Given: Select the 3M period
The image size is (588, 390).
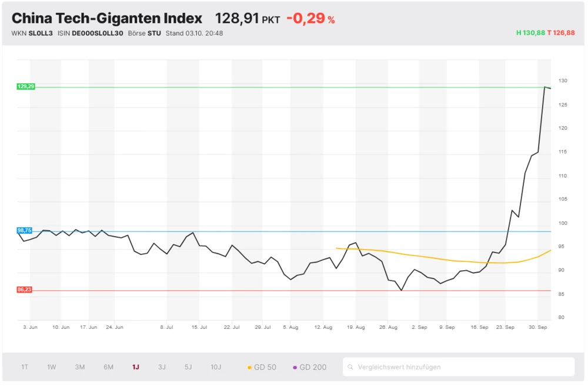Looking at the screenshot, I should click(x=79, y=367).
